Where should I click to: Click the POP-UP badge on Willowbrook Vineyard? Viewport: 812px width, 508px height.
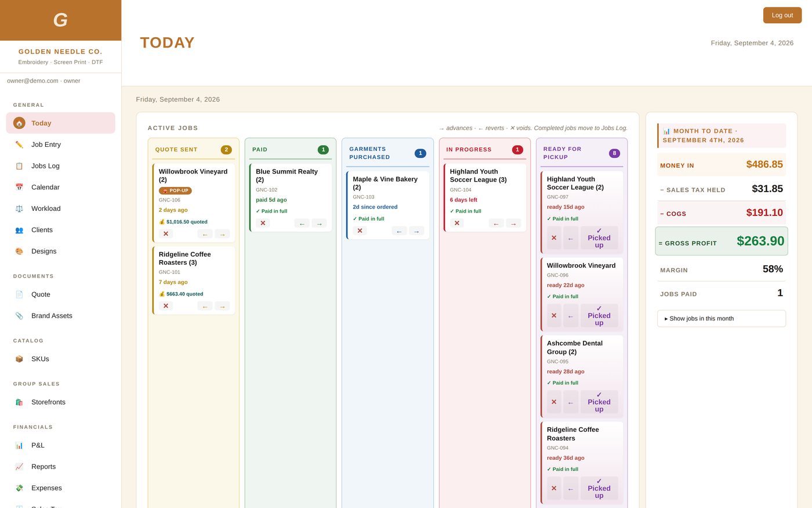click(x=175, y=190)
